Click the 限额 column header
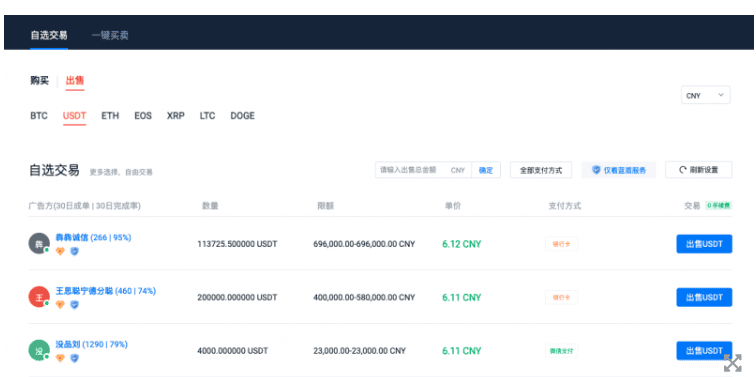 (x=325, y=206)
